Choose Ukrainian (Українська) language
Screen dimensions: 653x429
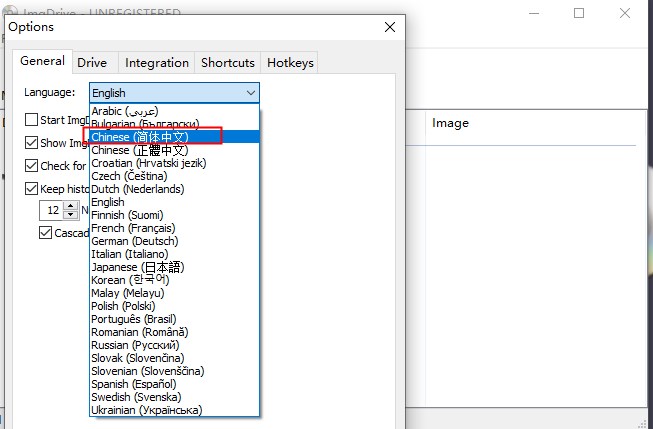pyautogui.click(x=146, y=410)
